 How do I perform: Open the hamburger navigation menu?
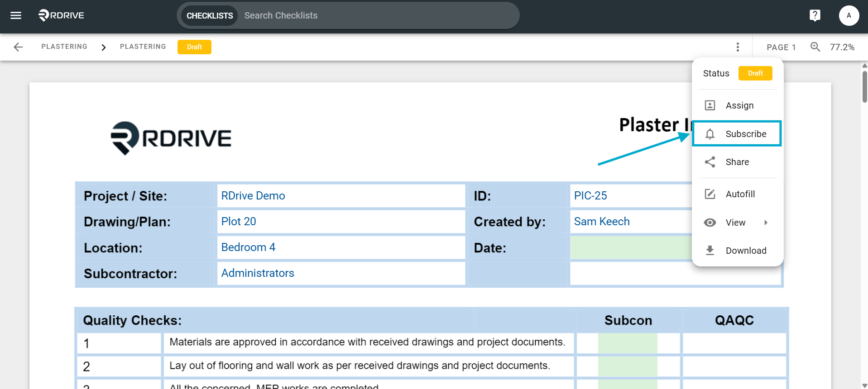tap(16, 15)
